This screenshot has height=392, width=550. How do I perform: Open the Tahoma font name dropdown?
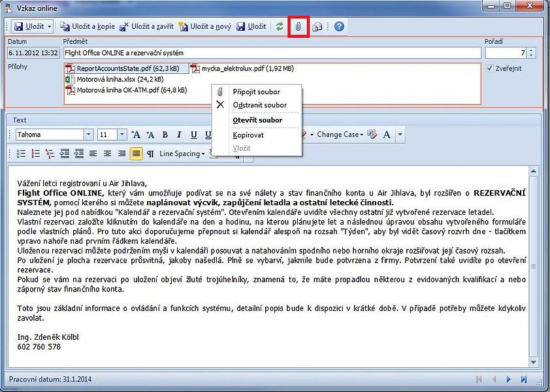point(88,135)
